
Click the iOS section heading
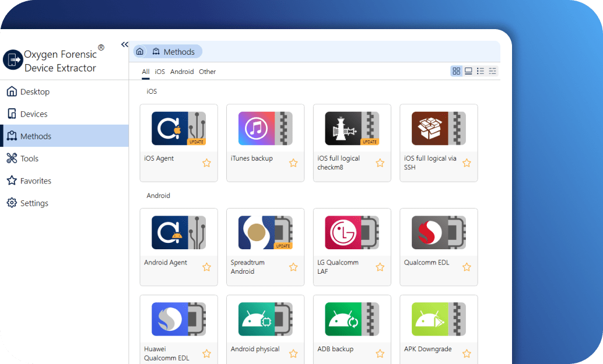[152, 91]
